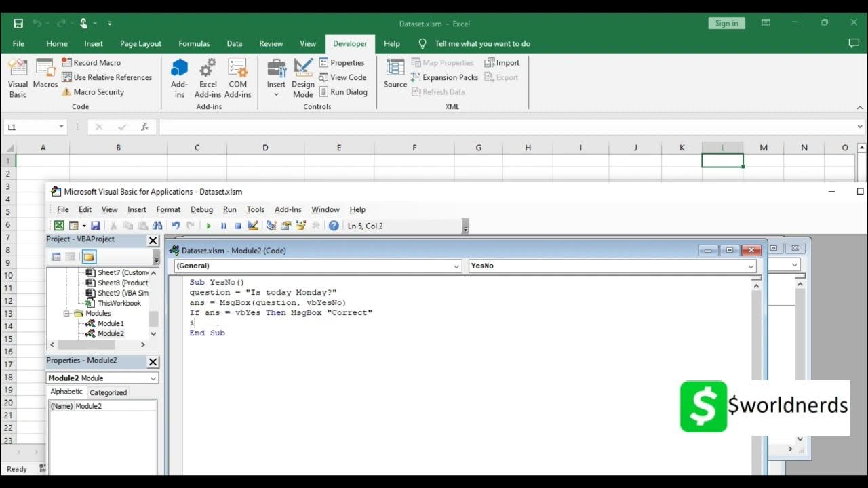This screenshot has width=868, height=488.
Task: Open the File backstage tab
Action: pos(18,43)
